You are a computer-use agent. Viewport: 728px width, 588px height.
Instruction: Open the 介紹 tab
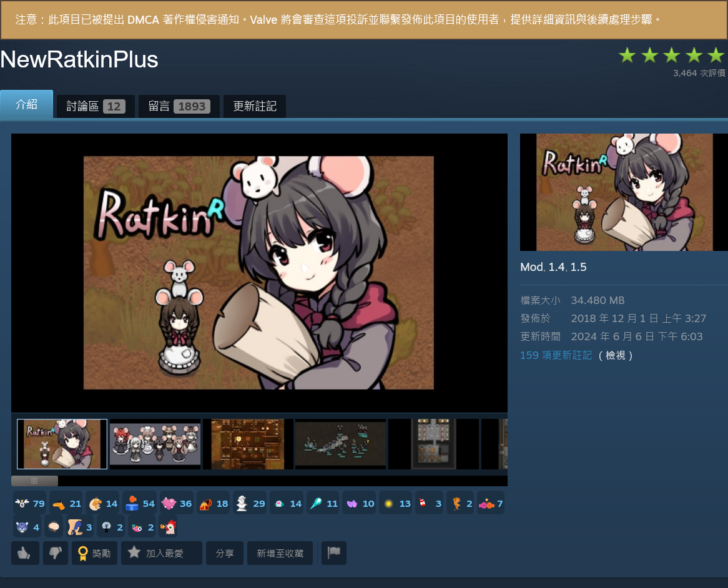pyautogui.click(x=26, y=104)
